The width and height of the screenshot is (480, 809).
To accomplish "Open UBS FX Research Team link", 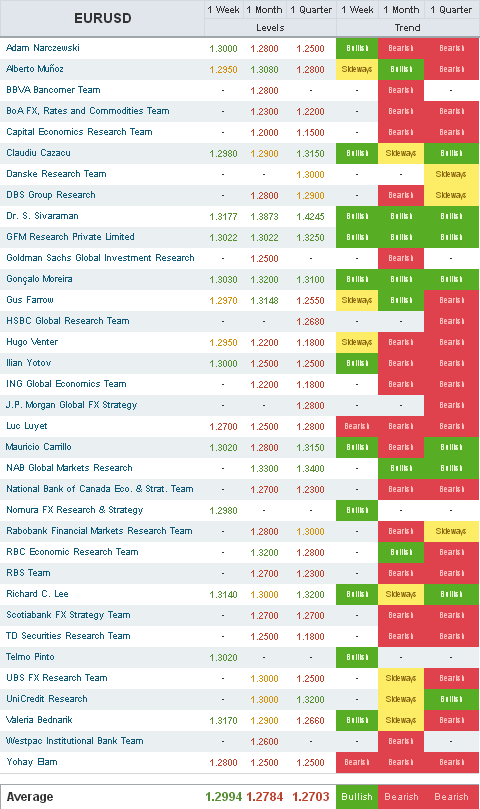I will pyautogui.click(x=57, y=678).
